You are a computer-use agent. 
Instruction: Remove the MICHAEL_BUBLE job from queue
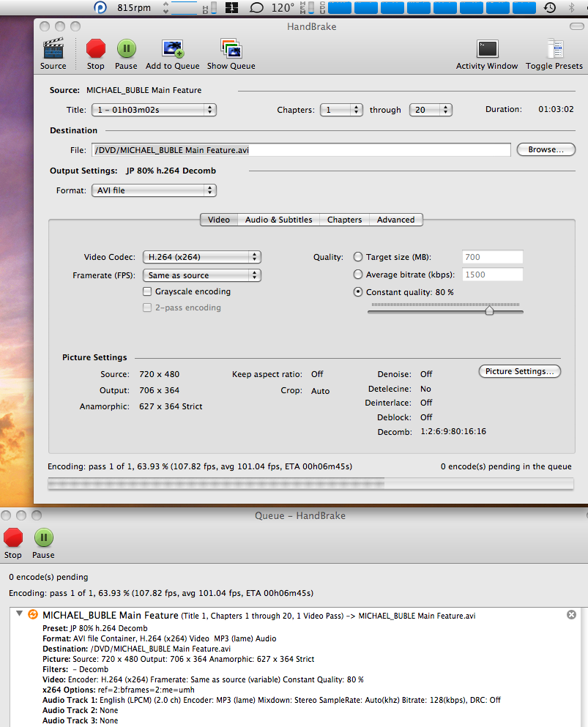coord(571,614)
